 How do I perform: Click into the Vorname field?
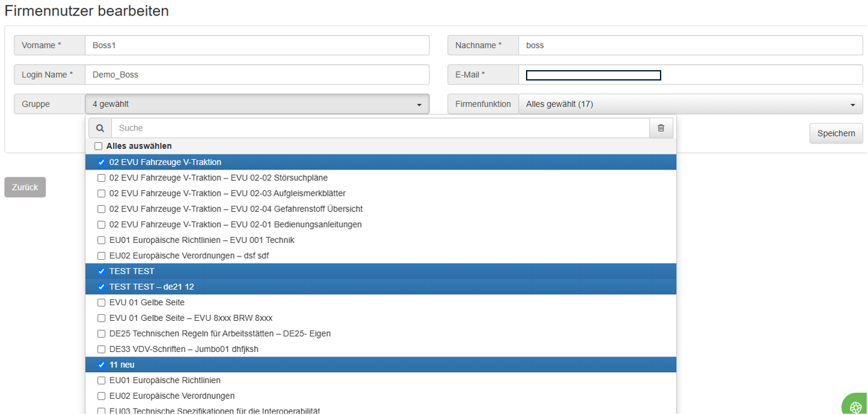[x=257, y=45]
